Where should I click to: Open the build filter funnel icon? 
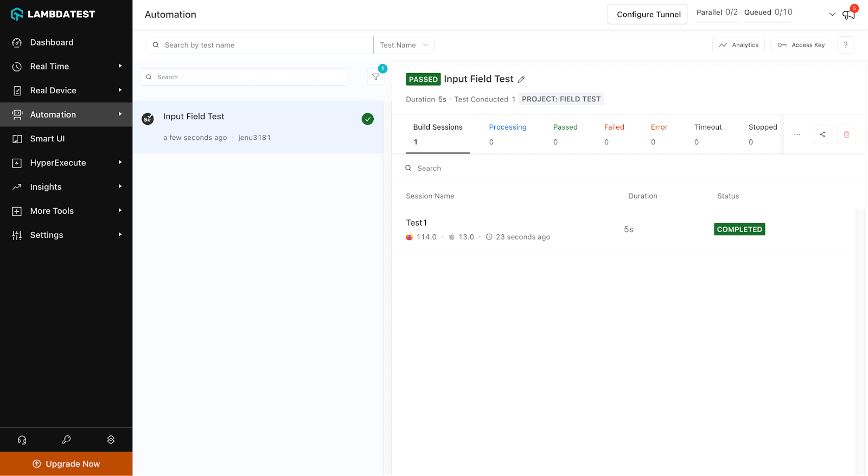point(376,77)
